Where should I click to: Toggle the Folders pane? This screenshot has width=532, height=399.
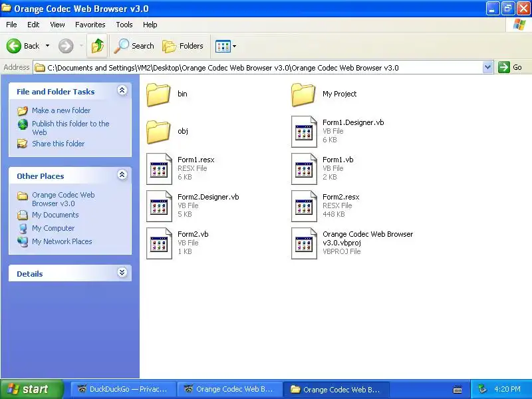(x=184, y=46)
